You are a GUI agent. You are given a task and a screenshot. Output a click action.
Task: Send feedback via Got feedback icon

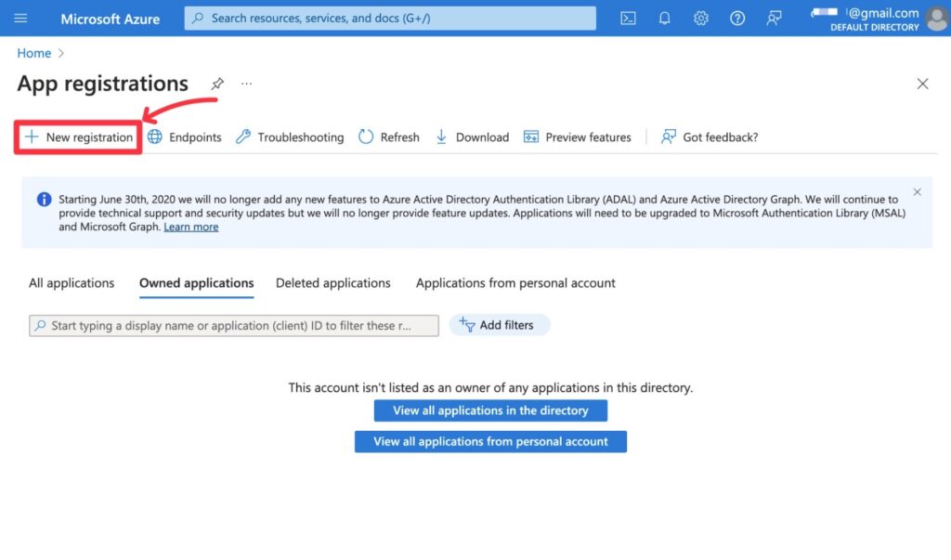[709, 137]
